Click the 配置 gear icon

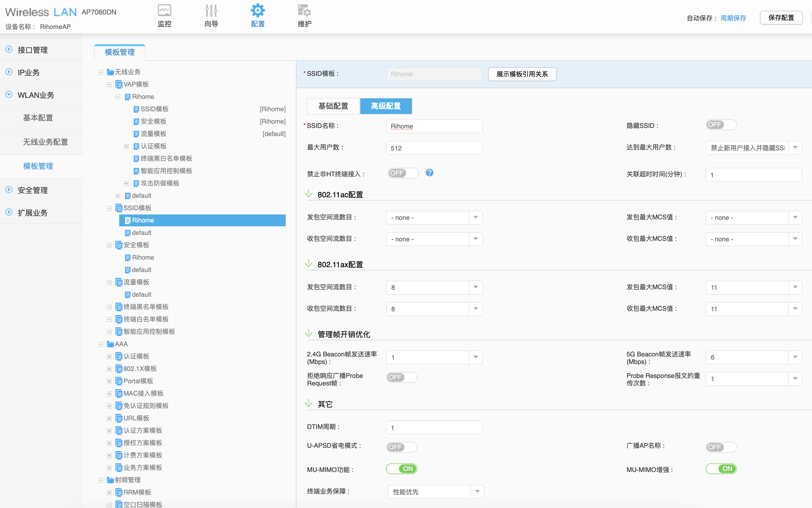[258, 10]
